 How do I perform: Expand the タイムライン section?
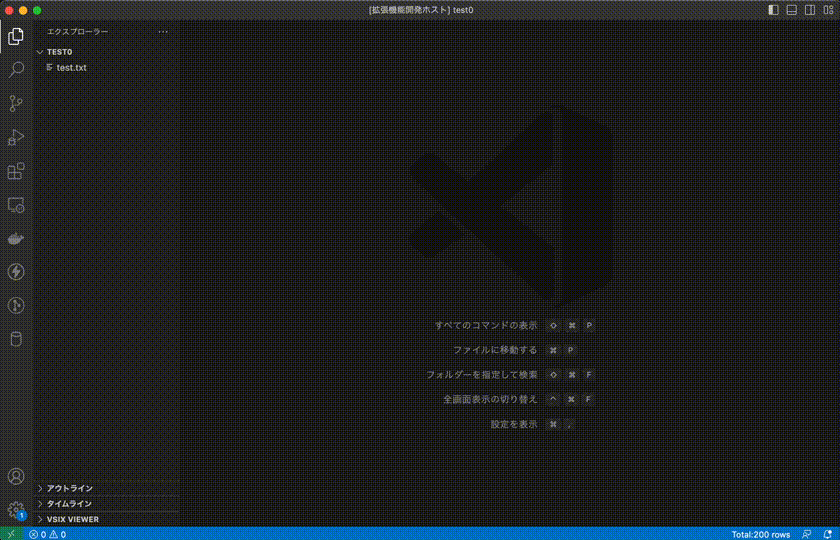(107, 504)
